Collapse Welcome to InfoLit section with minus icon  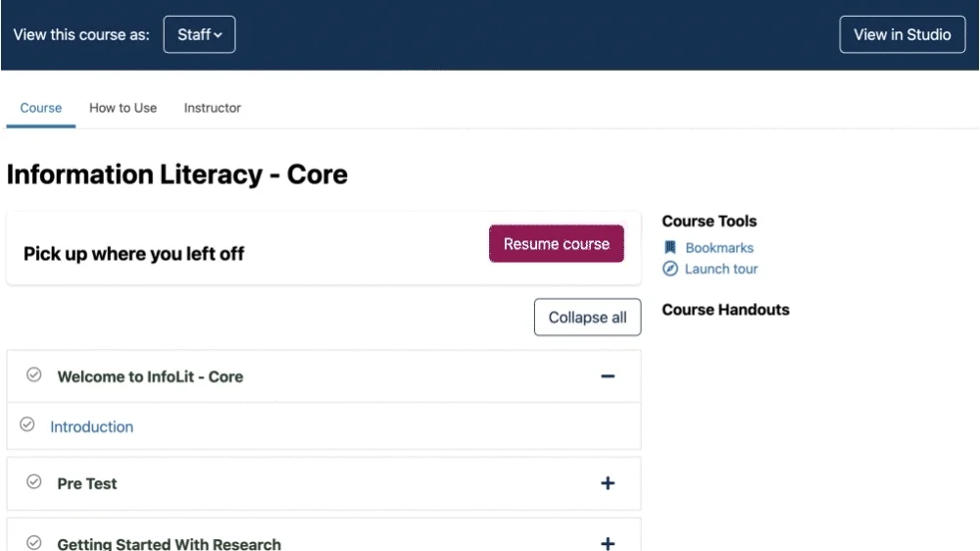pyautogui.click(x=608, y=376)
